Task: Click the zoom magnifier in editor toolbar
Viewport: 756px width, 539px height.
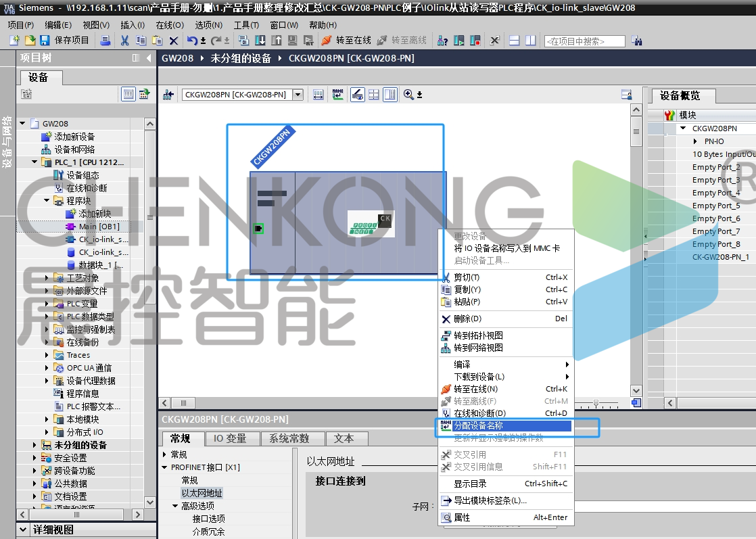Action: click(408, 95)
